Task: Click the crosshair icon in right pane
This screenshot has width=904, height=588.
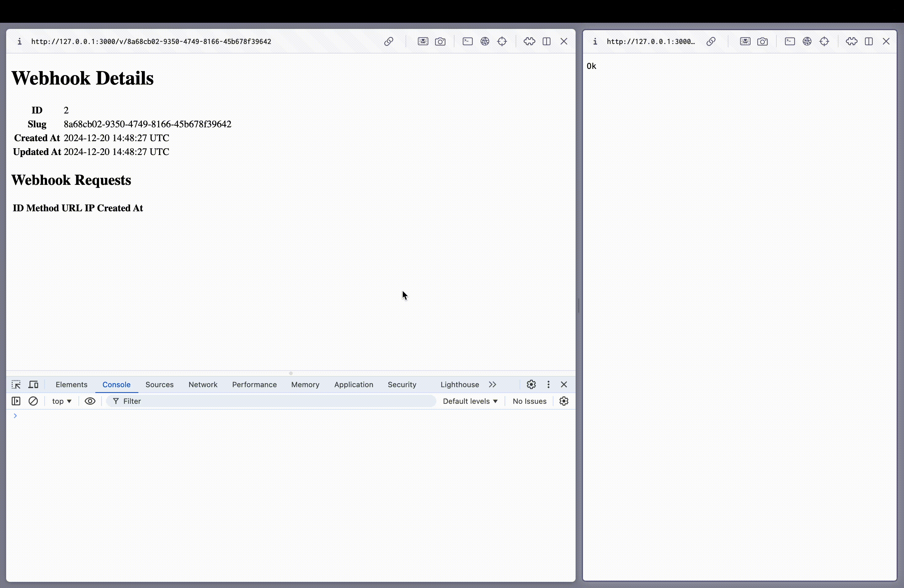Action: (824, 42)
